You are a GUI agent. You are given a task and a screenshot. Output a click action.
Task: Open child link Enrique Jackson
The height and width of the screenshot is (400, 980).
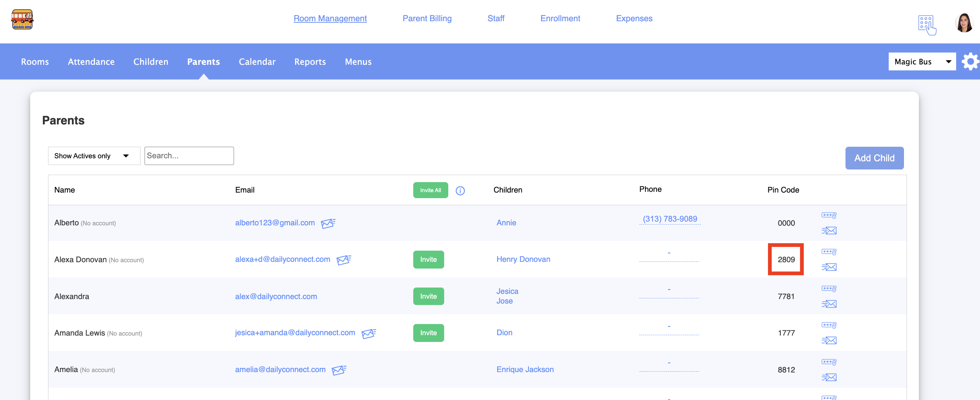[x=525, y=369]
